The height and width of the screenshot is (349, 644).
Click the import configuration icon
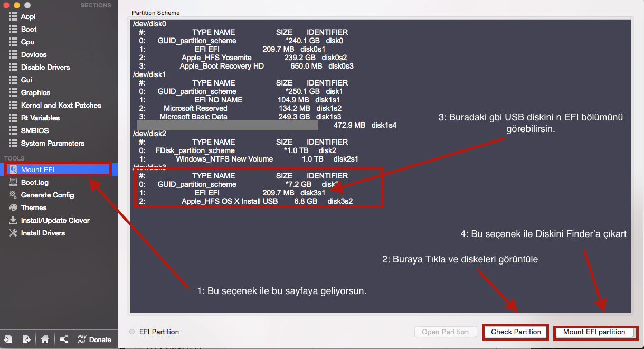point(8,339)
